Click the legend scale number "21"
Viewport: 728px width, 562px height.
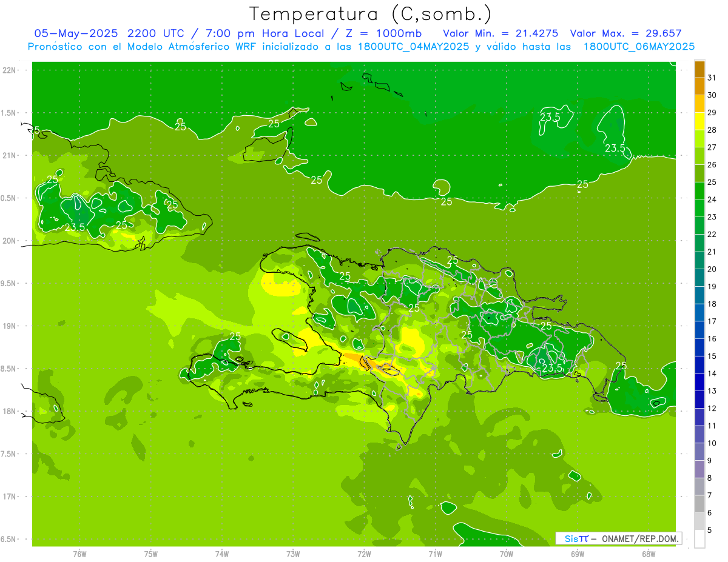click(712, 252)
